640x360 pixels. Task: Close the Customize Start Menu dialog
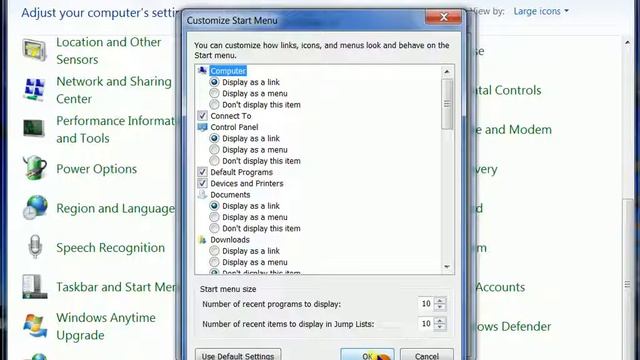(444, 17)
